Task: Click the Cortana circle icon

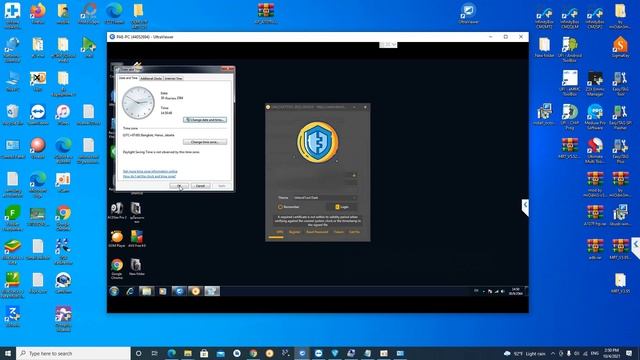Action: pyautogui.click(x=138, y=353)
